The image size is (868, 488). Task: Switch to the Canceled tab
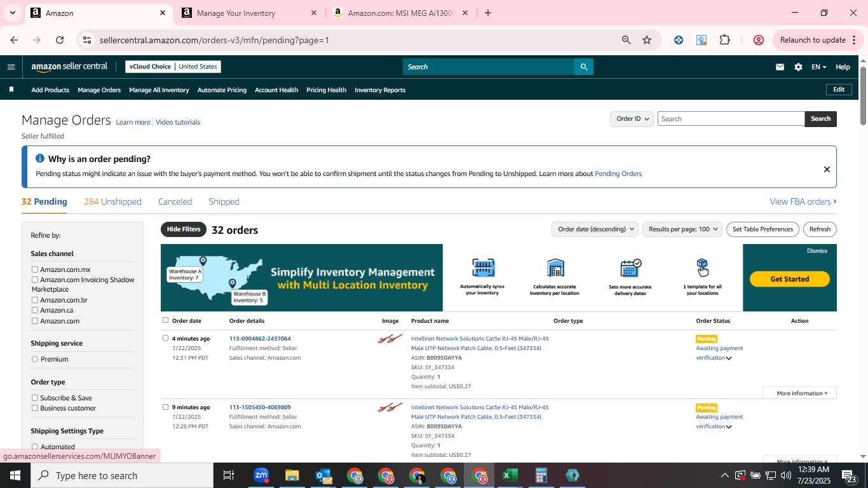(175, 201)
